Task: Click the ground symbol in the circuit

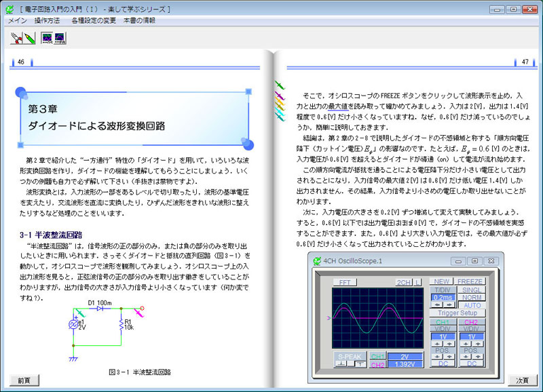Action: [x=73, y=359]
